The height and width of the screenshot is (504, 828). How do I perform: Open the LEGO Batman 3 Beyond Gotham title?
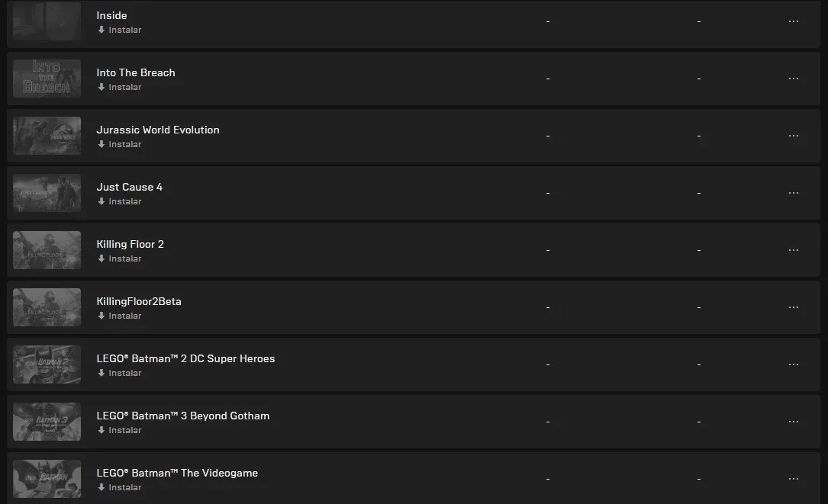click(x=182, y=416)
